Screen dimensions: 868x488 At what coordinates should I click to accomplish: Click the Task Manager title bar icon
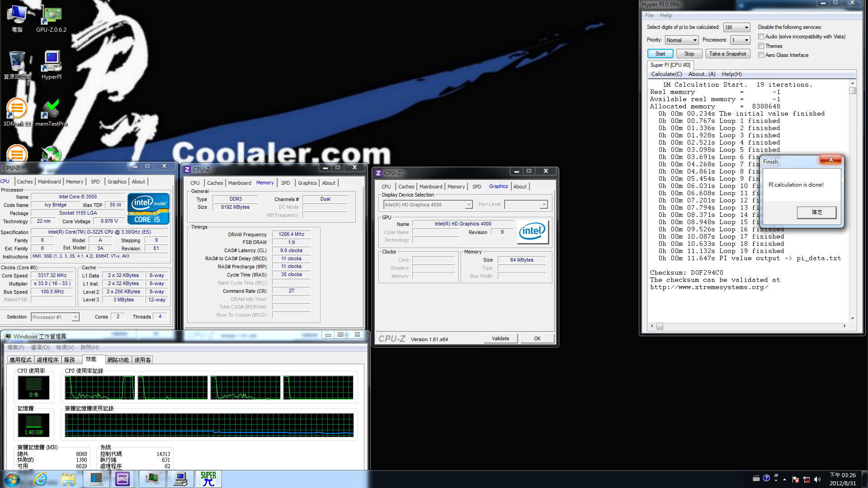tap(8, 336)
